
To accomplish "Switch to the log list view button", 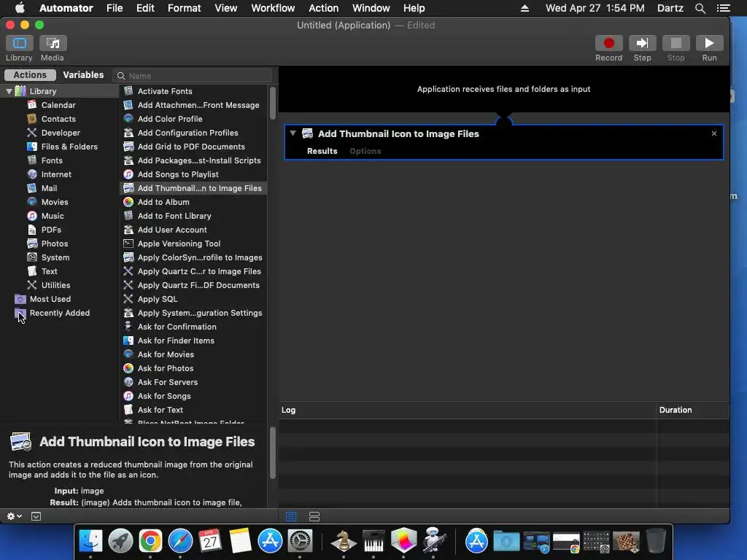I will (291, 516).
